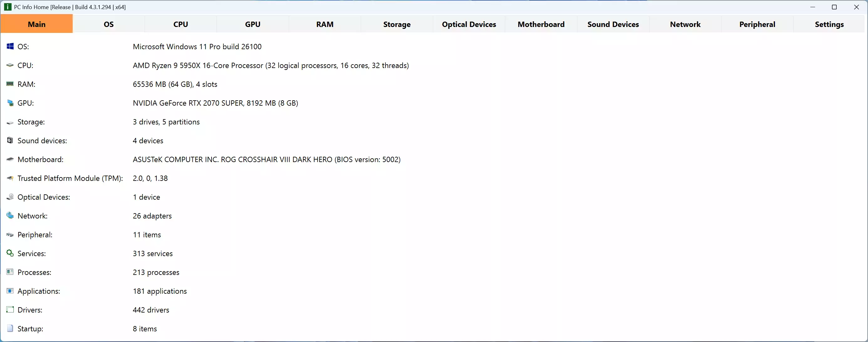Click the Trusted Platform Module icon
Image resolution: width=868 pixels, height=342 pixels.
coord(10,178)
